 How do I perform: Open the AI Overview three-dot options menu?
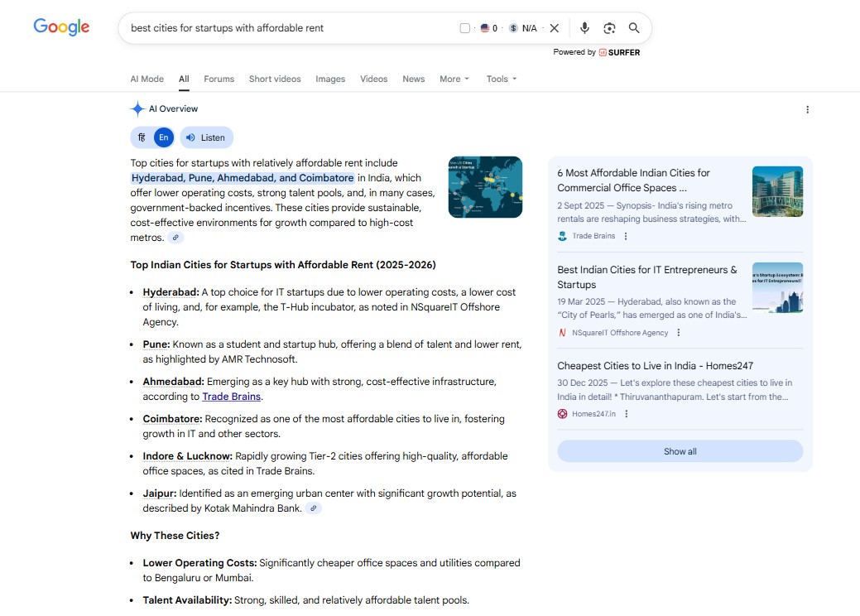coord(807,108)
